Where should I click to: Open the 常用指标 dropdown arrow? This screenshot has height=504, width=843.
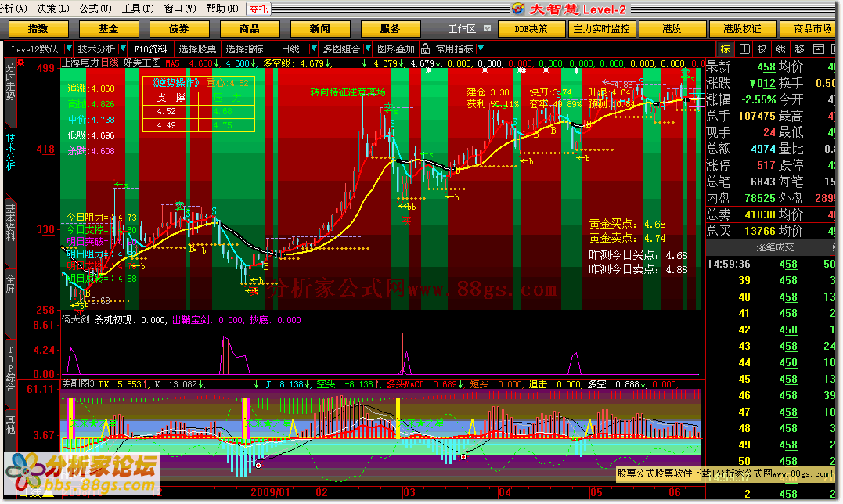click(481, 49)
